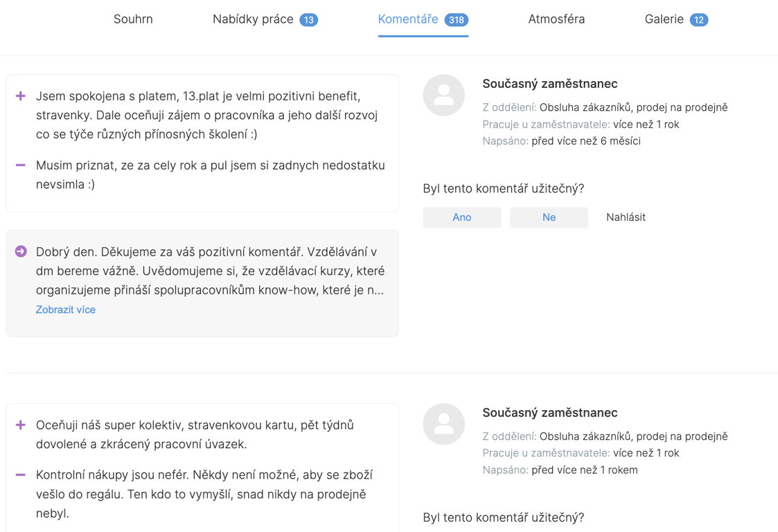The width and height of the screenshot is (778, 532).
Task: Click the second reviewer's avatar icon
Action: [x=443, y=424]
